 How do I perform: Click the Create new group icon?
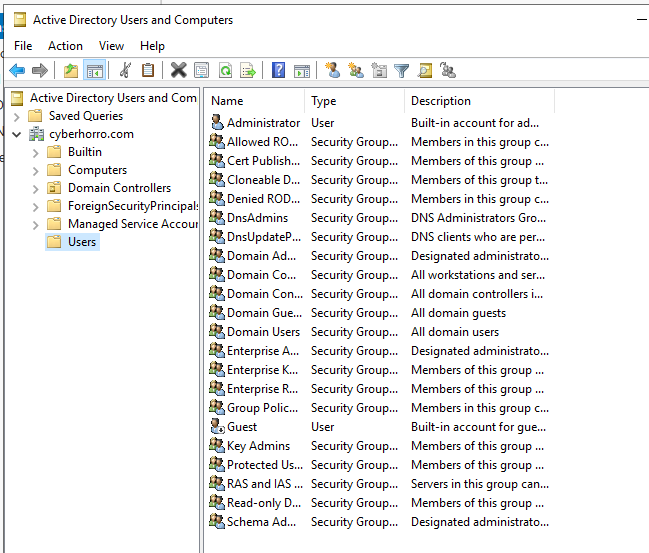coord(356,70)
